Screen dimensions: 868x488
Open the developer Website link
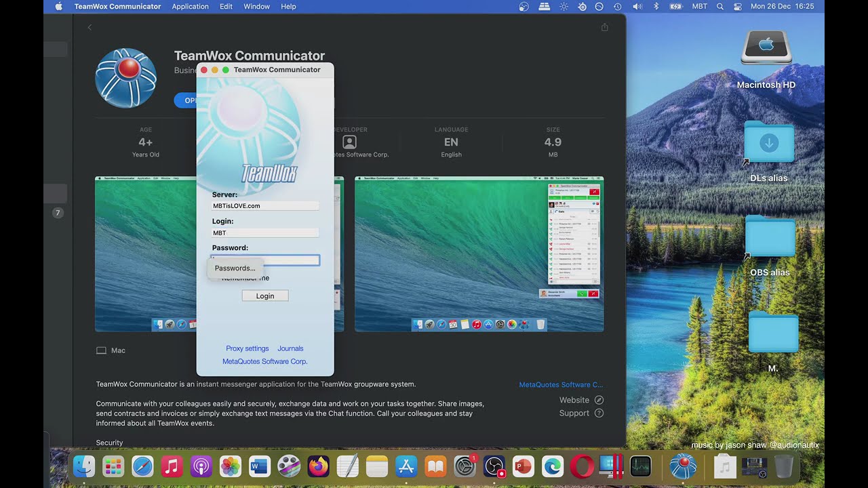point(581,400)
